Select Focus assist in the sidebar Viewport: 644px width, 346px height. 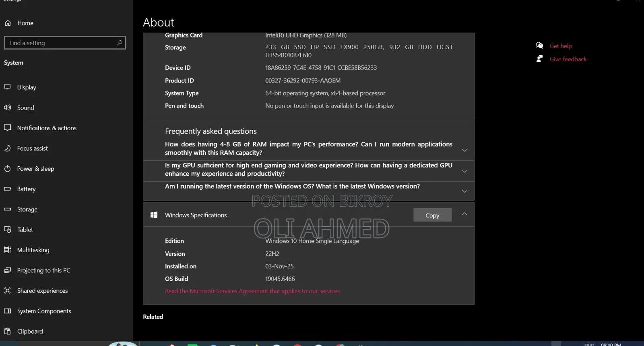(x=32, y=148)
